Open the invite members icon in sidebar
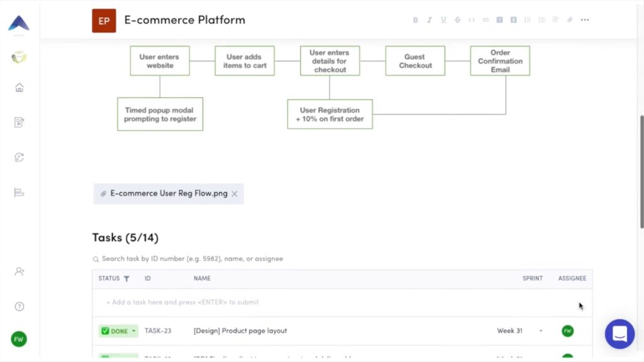This screenshot has width=644, height=362. pyautogui.click(x=19, y=271)
